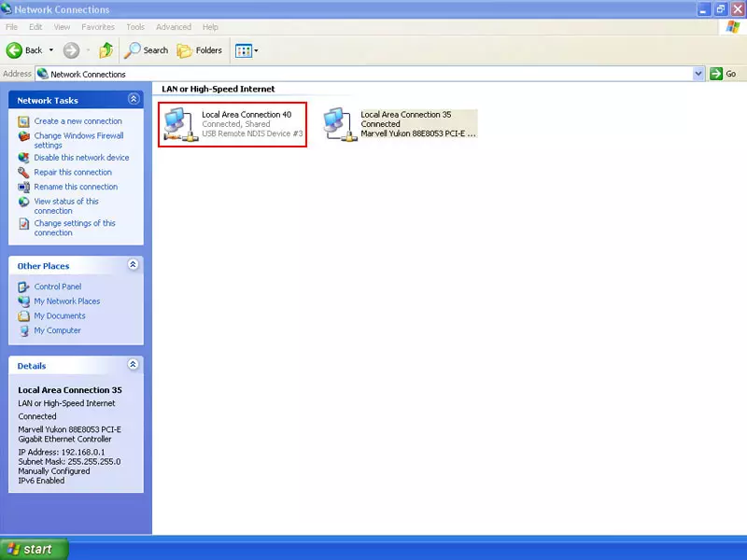Expand the Address bar dropdown
747x560 pixels.
point(698,74)
